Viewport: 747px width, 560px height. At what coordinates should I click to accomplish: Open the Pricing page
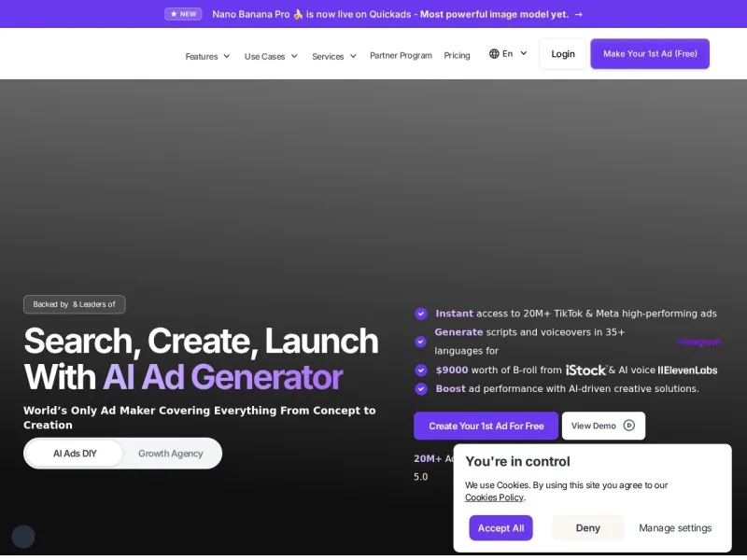coord(457,55)
